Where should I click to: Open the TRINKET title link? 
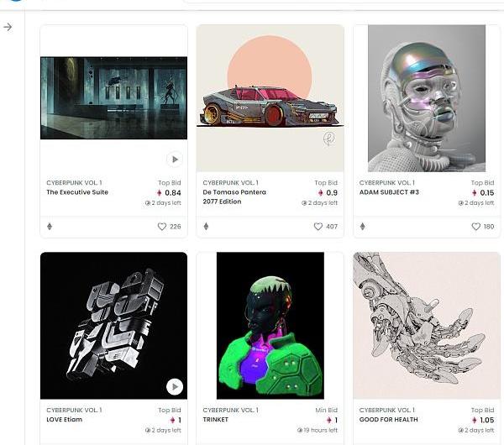pyautogui.click(x=215, y=420)
